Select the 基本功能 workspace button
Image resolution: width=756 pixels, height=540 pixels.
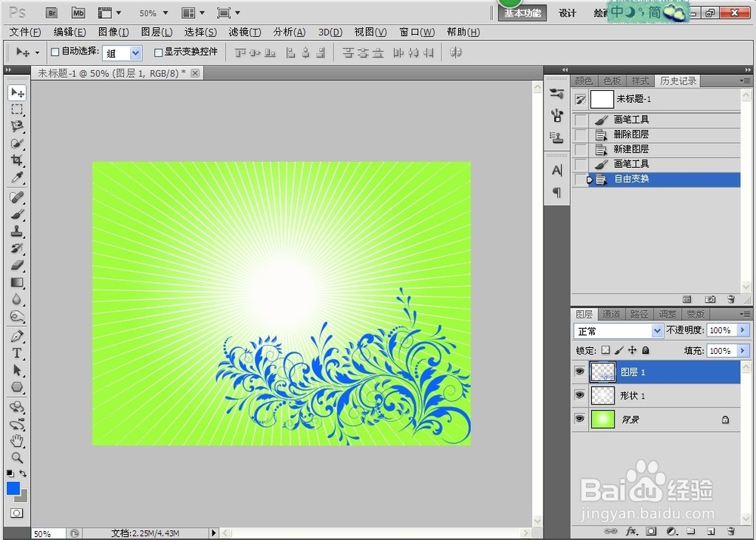pos(522,13)
